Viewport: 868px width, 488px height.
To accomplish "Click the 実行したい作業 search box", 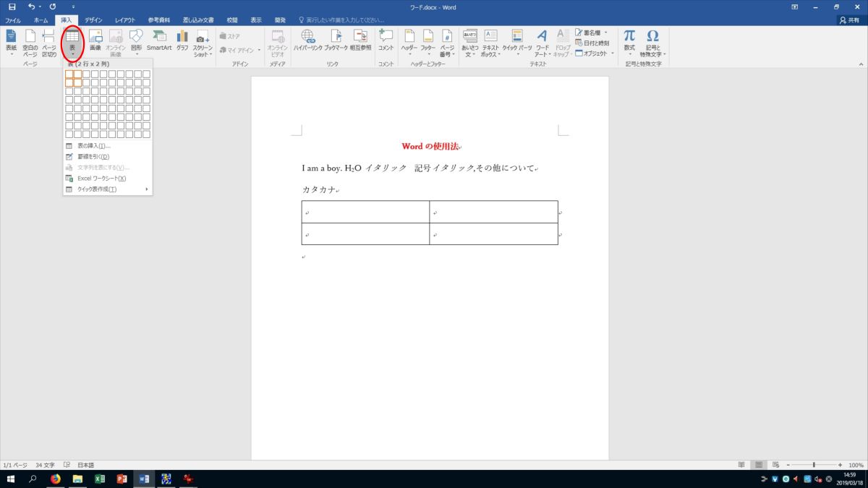I will pos(342,20).
